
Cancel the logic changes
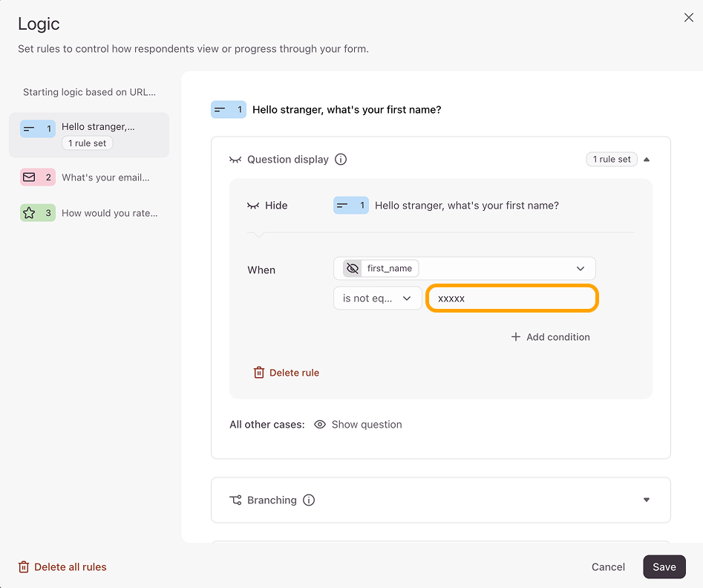coord(608,567)
